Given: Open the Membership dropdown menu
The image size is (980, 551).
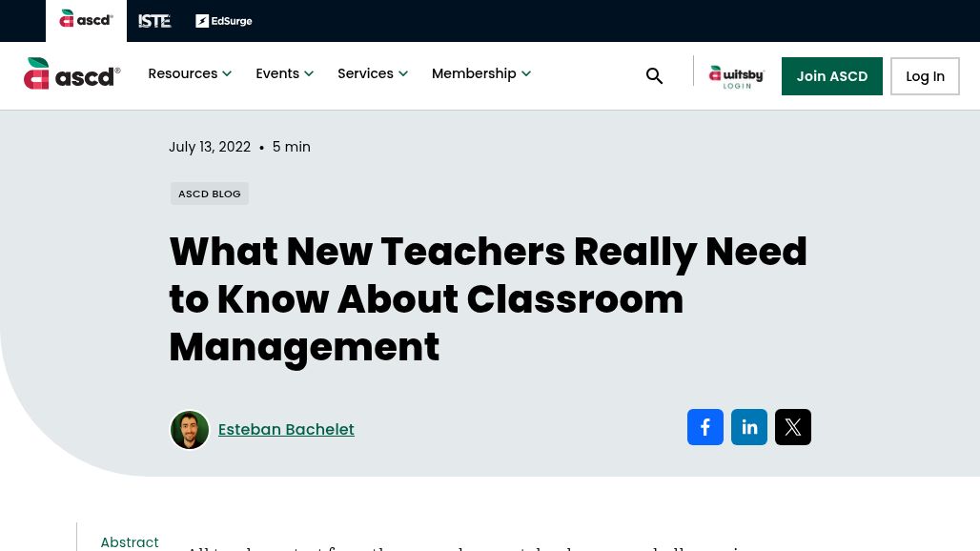Looking at the screenshot, I should point(480,73).
